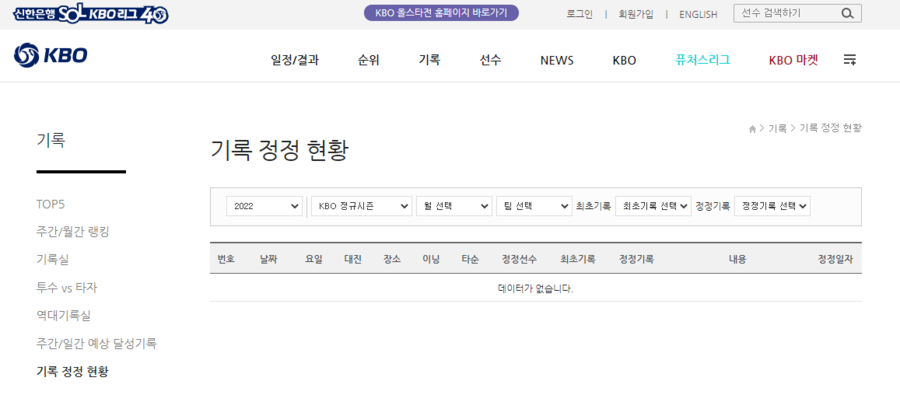Click the 최초기록 column header
Screen dimensions: 900x395
(x=578, y=260)
